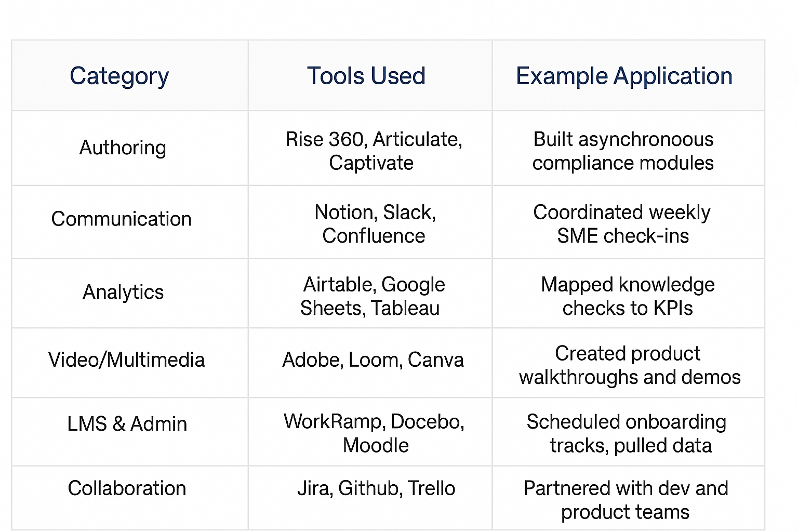Image resolution: width=798 pixels, height=532 pixels.
Task: Click the LMS & Admin category cell
Action: click(x=130, y=432)
